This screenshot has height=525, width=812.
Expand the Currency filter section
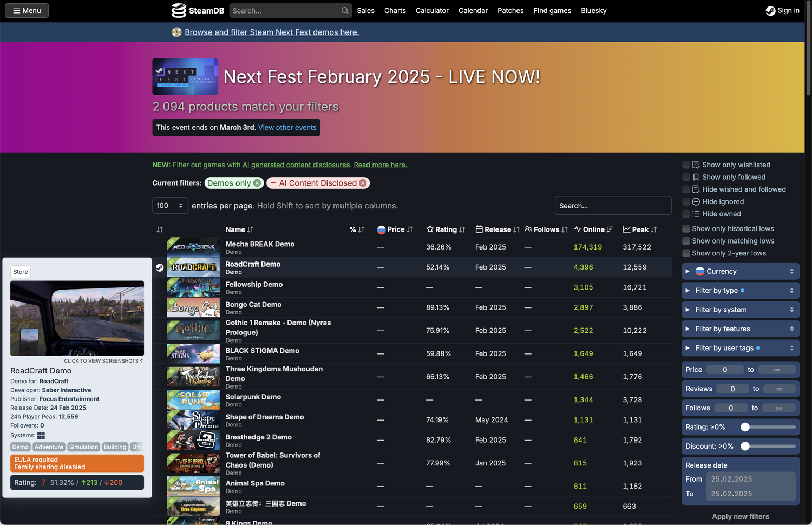[x=741, y=271]
